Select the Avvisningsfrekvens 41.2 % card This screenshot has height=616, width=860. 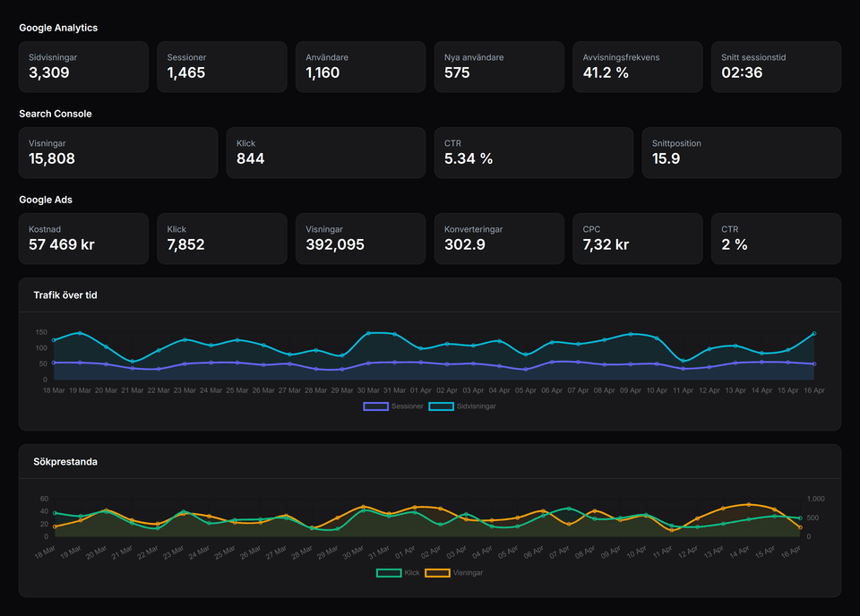637,66
